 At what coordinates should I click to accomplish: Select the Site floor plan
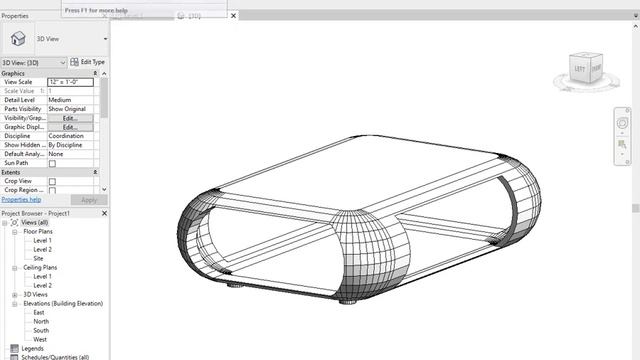(38, 258)
